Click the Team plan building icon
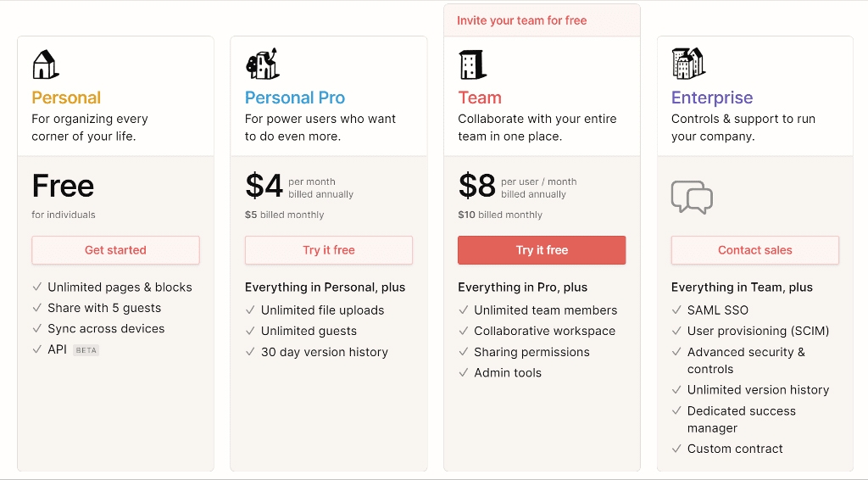Viewport: 868px width, 480px height. tap(472, 64)
